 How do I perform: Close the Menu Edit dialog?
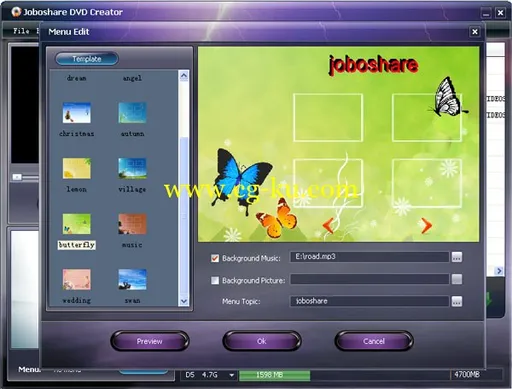click(475, 32)
